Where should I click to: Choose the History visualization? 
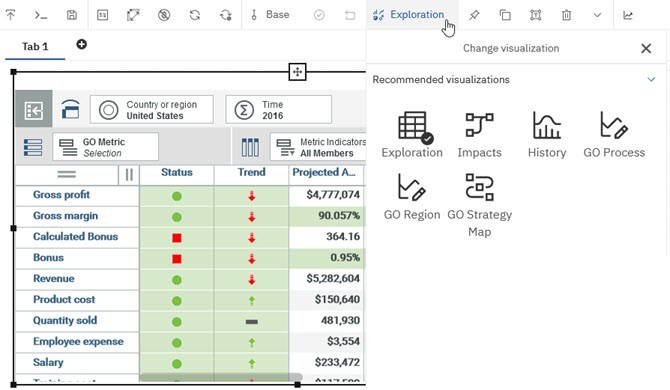[547, 135]
